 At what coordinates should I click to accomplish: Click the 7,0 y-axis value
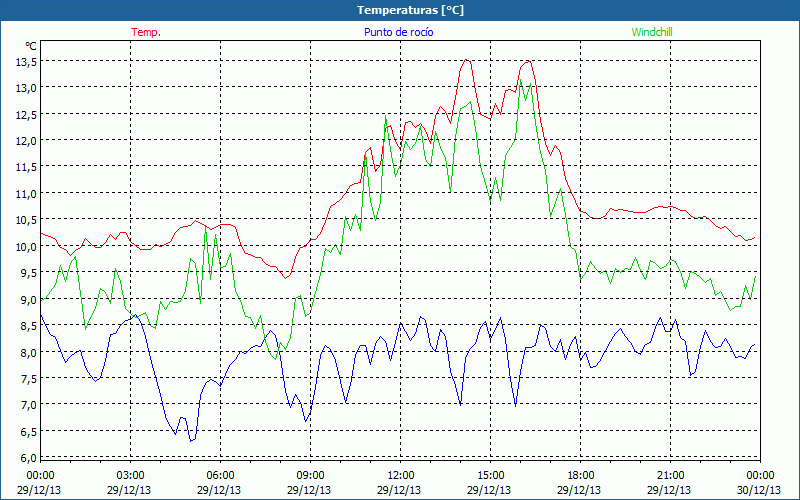30,405
